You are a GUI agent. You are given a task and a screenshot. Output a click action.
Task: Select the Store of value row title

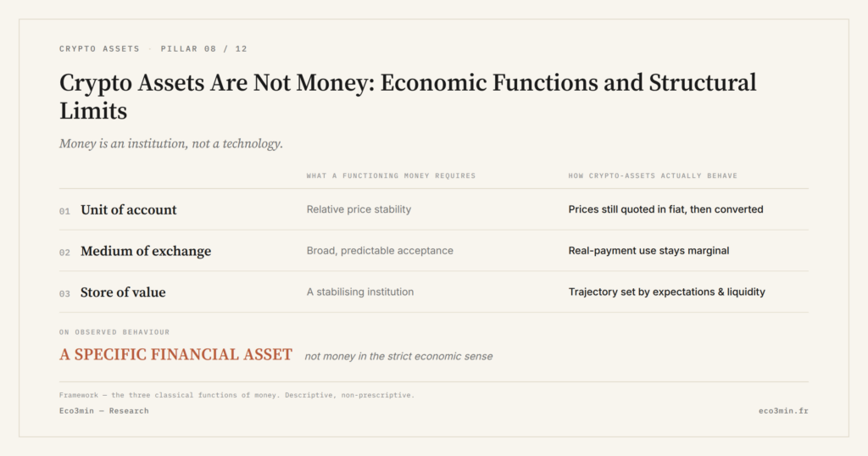click(123, 292)
